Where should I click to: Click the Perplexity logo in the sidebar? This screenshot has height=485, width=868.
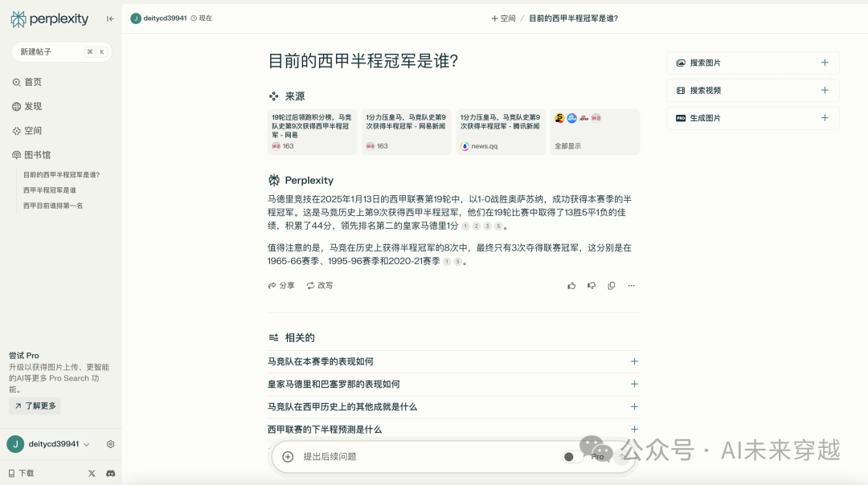pyautogui.click(x=49, y=18)
